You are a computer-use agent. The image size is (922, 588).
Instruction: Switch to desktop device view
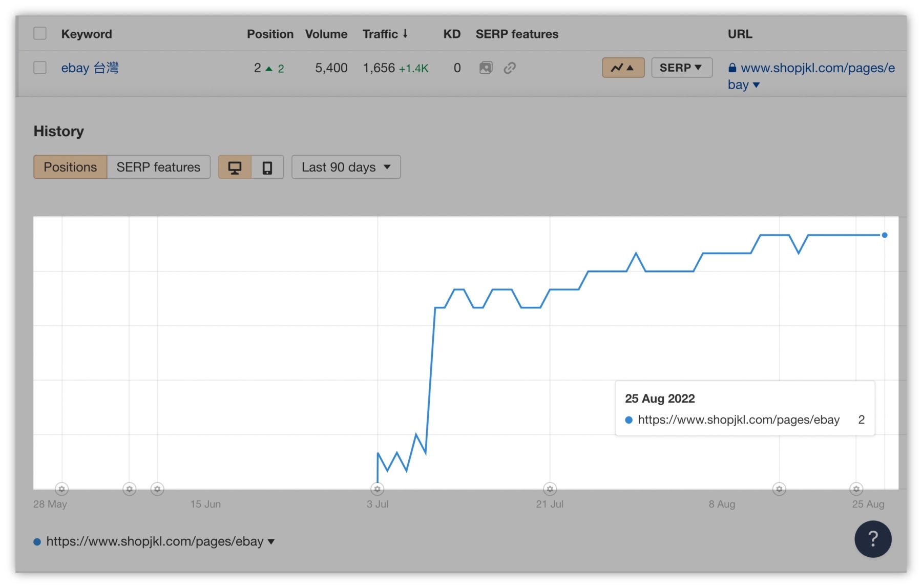point(235,167)
